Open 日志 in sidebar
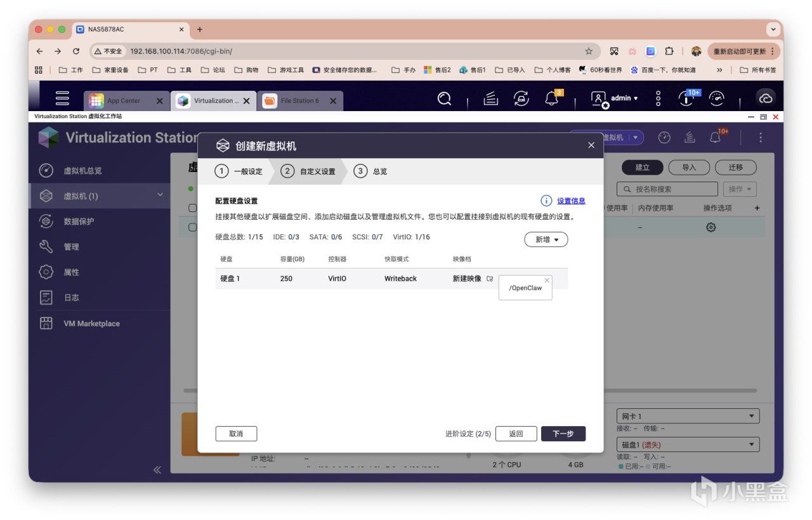 coord(100,298)
